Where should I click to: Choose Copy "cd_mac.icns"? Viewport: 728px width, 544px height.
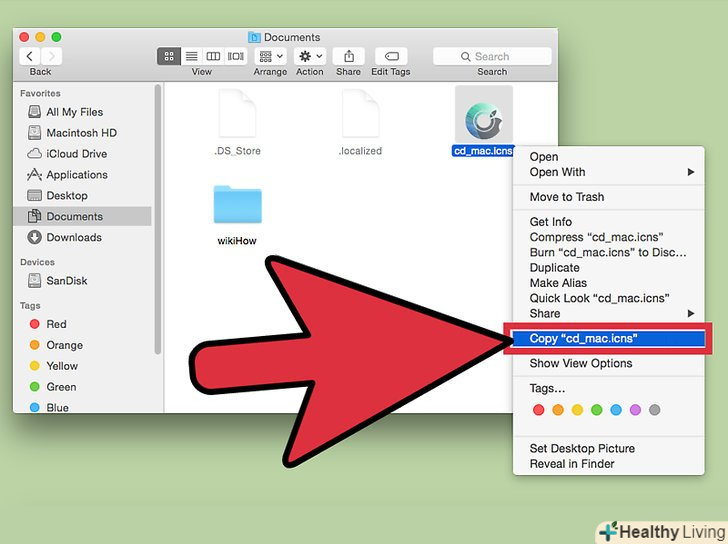tap(609, 338)
